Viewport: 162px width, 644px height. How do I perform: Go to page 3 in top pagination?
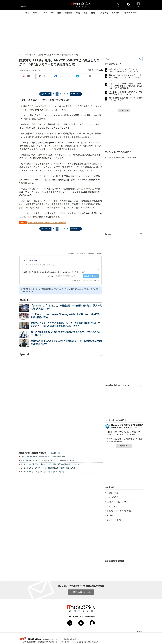pyautogui.click(x=61, y=94)
